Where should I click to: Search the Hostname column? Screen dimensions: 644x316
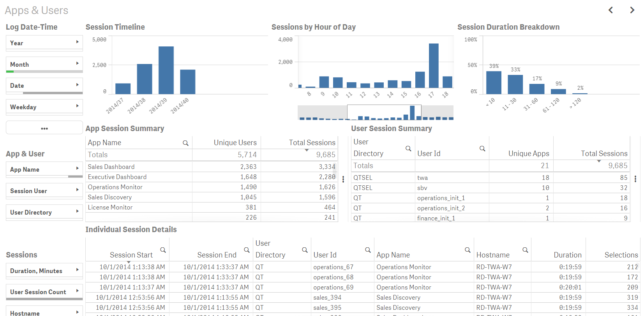(x=525, y=250)
